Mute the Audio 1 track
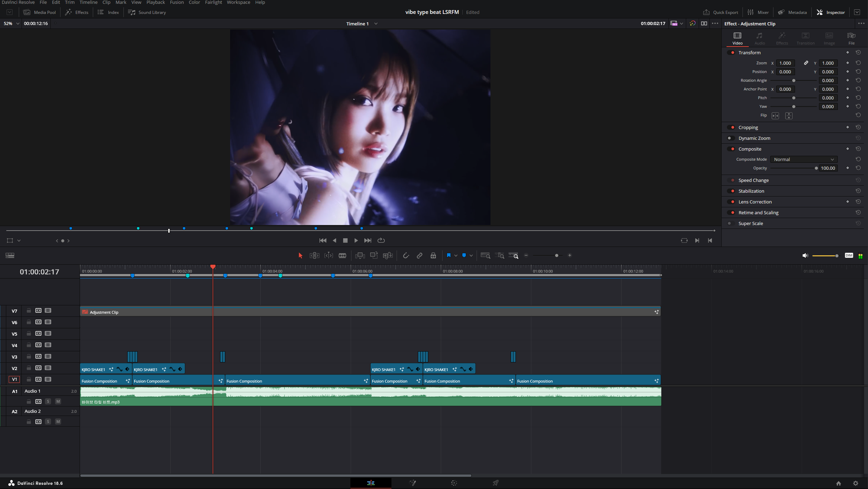The image size is (868, 489). click(58, 401)
